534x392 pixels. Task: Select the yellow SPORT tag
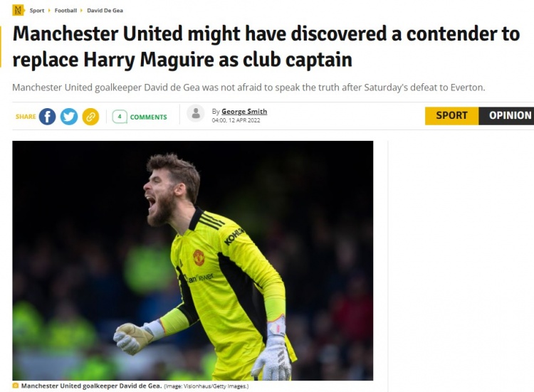point(451,116)
